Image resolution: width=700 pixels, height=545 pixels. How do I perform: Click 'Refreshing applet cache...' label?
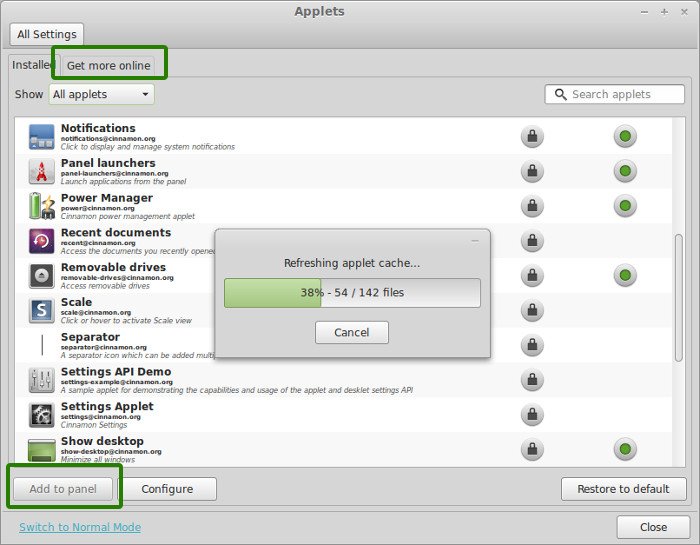click(x=352, y=263)
